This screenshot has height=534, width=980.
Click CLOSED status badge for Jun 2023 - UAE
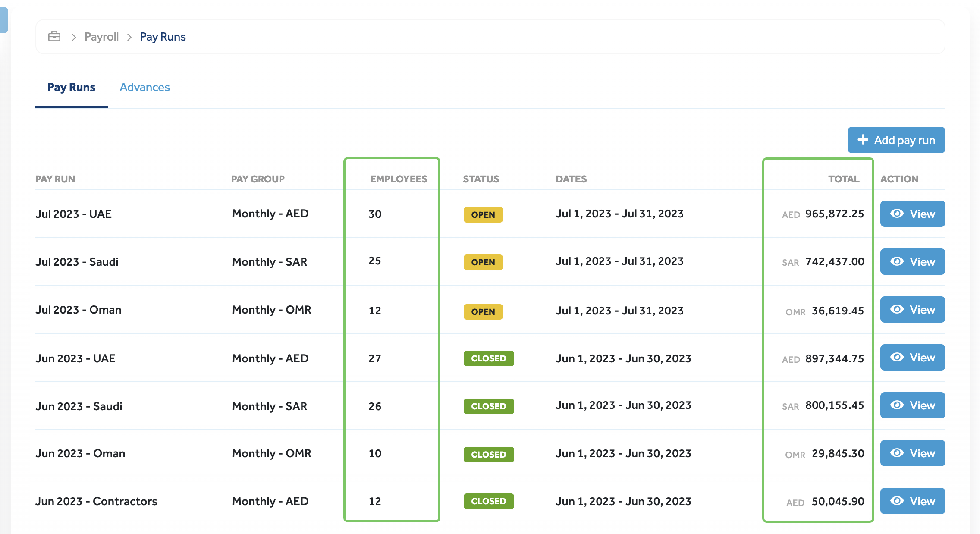point(488,358)
